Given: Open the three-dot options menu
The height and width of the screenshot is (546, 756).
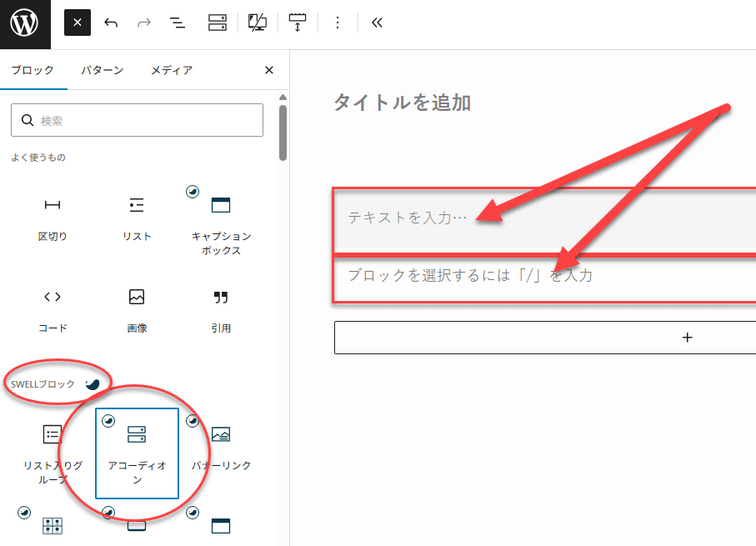Looking at the screenshot, I should (337, 23).
